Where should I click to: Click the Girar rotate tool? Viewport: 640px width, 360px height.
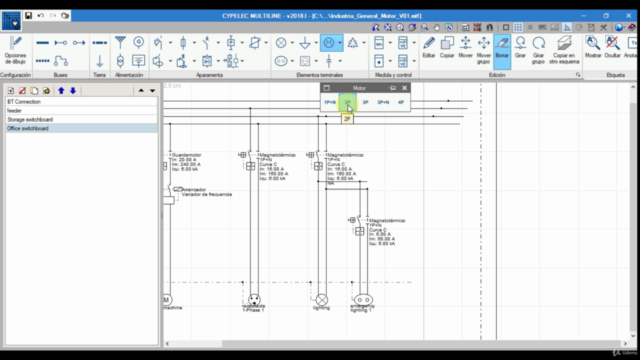pos(520,47)
